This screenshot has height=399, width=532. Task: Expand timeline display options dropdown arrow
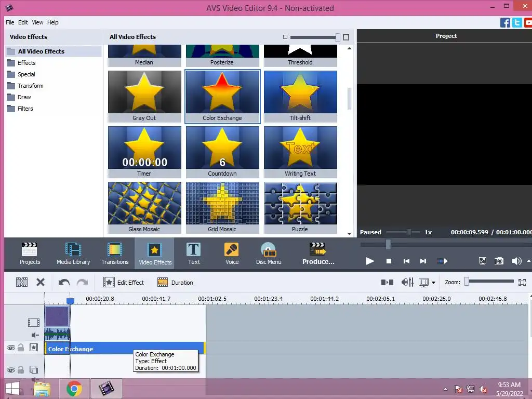(x=433, y=283)
